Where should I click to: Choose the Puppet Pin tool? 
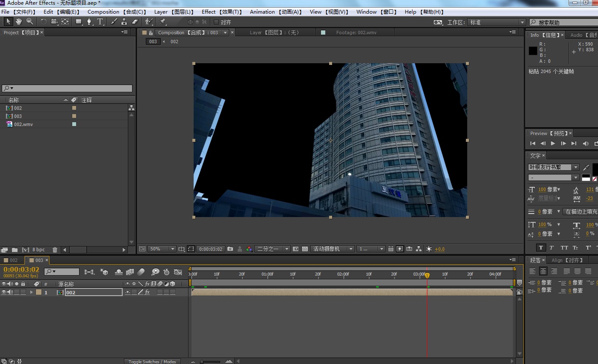click(162, 21)
